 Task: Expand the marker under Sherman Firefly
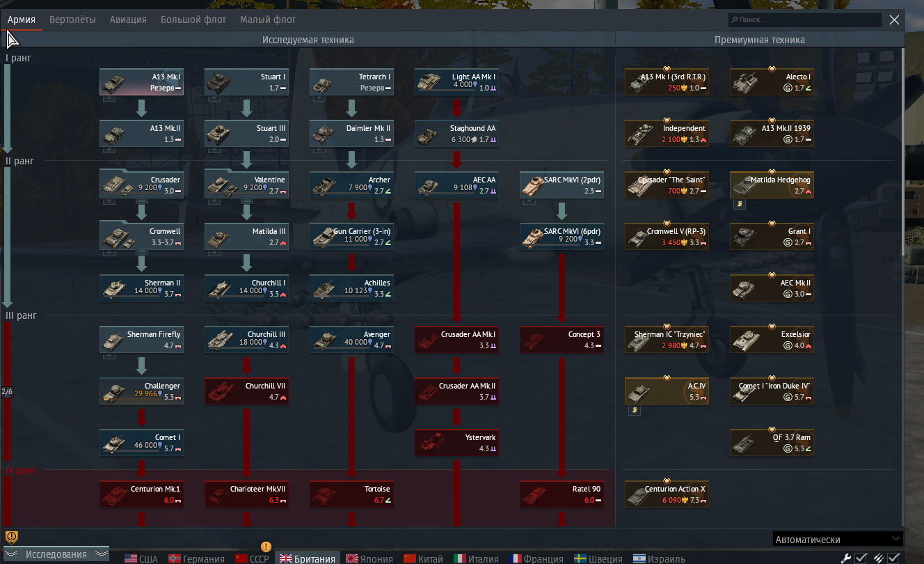point(109,357)
